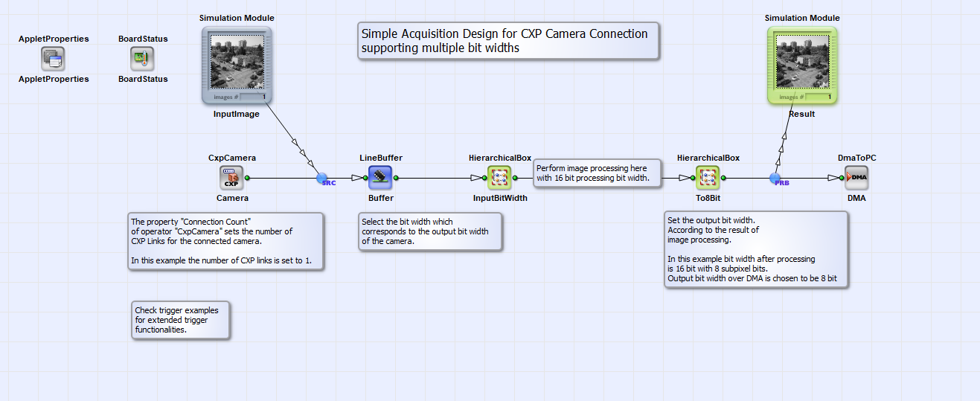Viewport: 980px width, 401px height.
Task: Click the blue PRB probe node
Action: click(x=775, y=179)
